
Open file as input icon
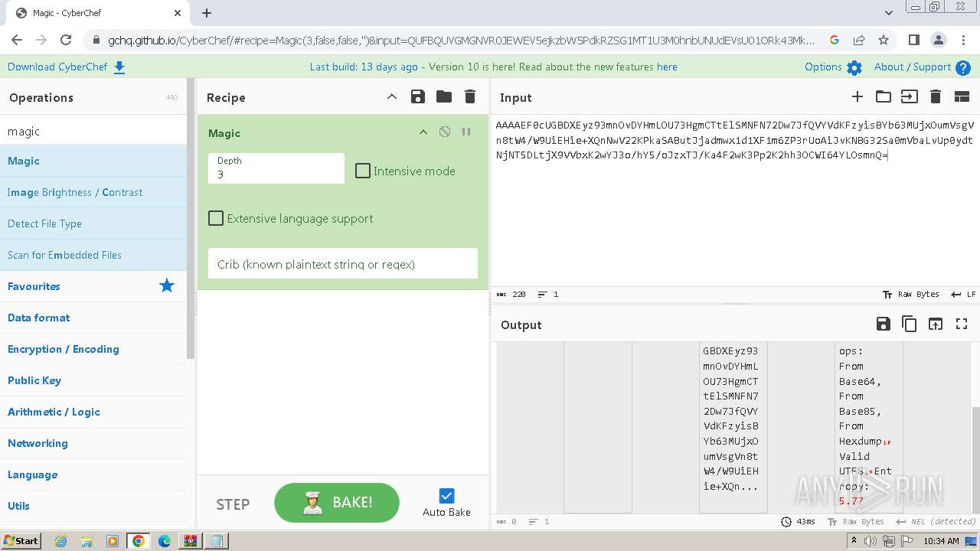pos(909,96)
